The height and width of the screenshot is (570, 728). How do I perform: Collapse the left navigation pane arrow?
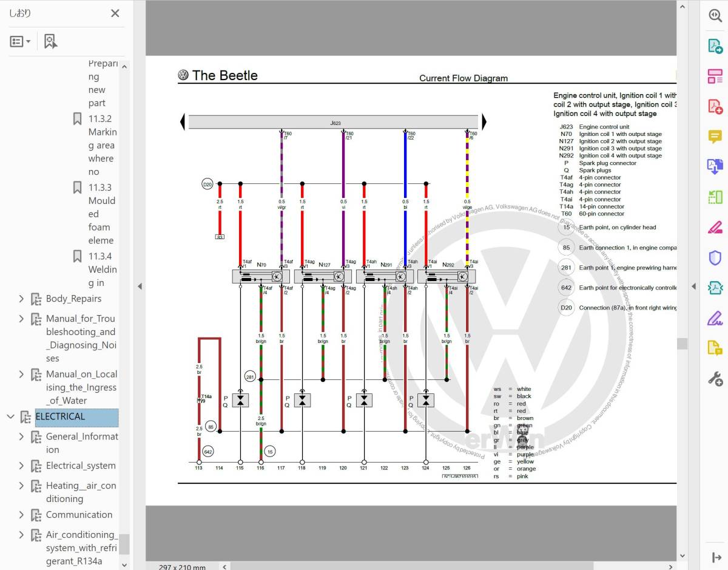click(x=140, y=286)
